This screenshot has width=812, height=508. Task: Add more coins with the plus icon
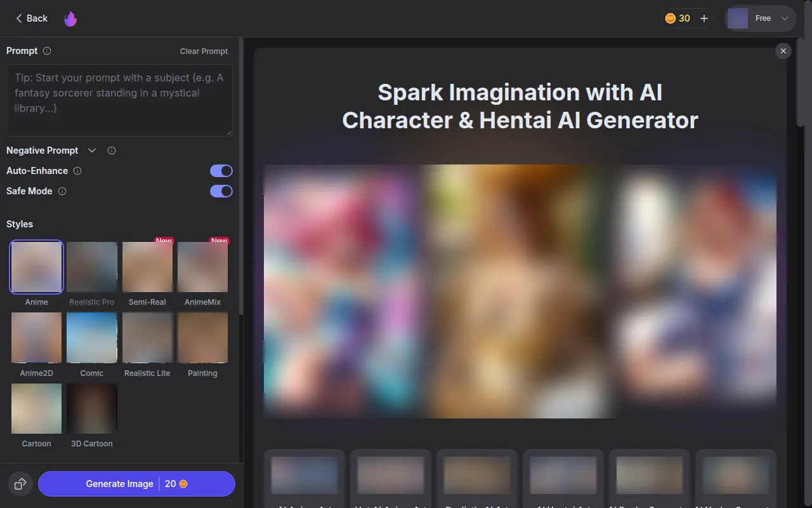point(704,18)
